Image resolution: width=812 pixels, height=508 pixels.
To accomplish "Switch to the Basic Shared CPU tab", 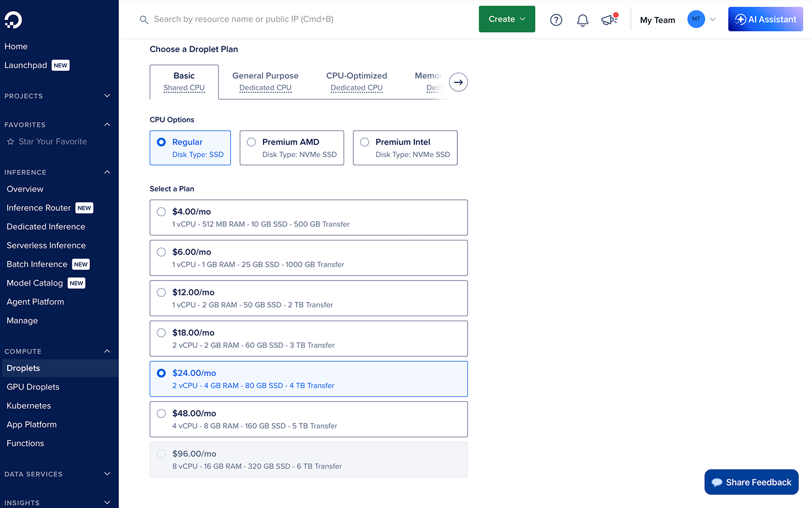I will (184, 82).
